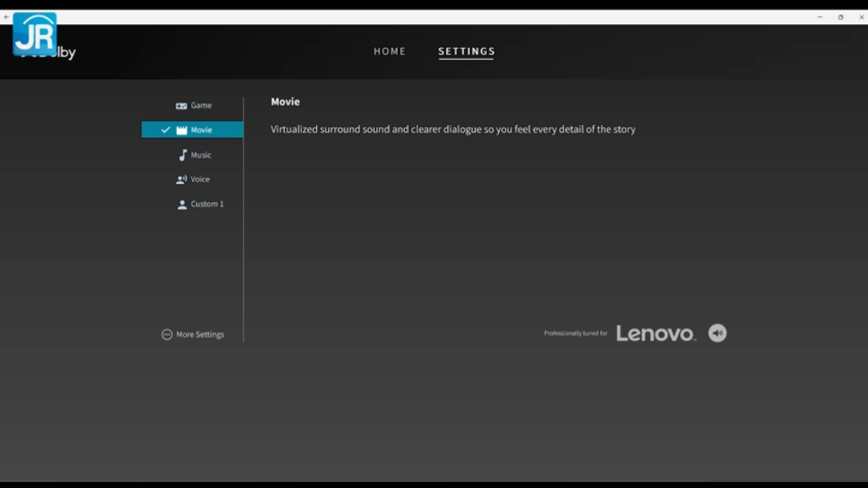Minimize the Dolby window
Screen dimensions: 868x488
pos(819,17)
